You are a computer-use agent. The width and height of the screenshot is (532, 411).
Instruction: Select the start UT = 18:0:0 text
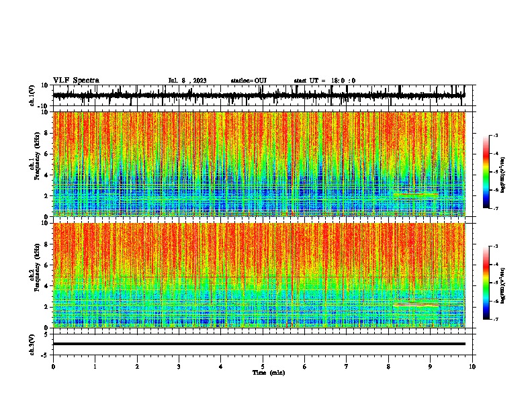pyautogui.click(x=324, y=81)
